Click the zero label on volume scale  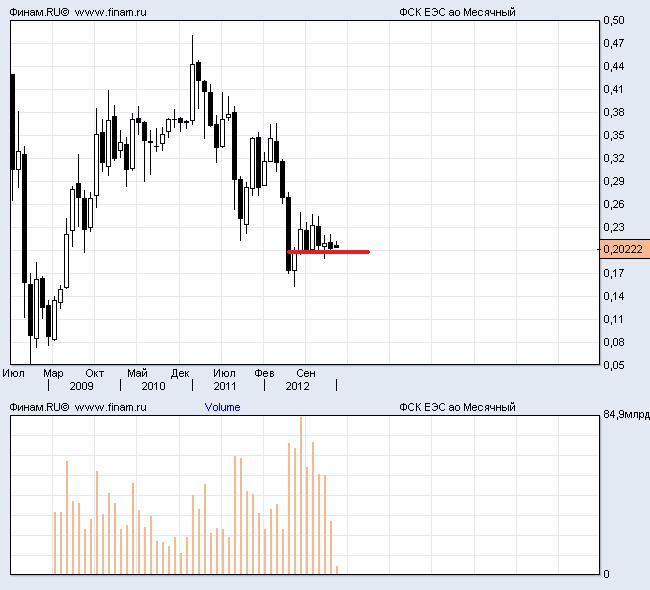tap(606, 574)
